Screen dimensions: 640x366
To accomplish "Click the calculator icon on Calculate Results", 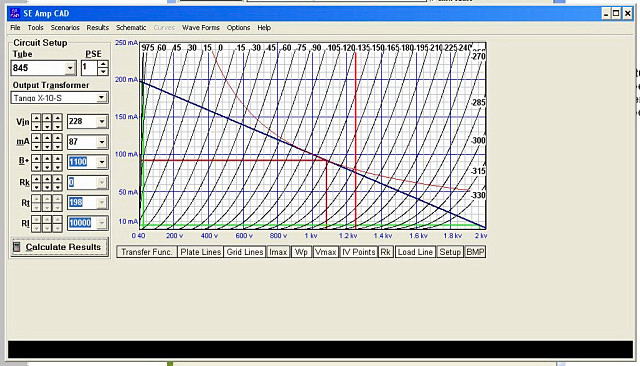I will coord(17,247).
